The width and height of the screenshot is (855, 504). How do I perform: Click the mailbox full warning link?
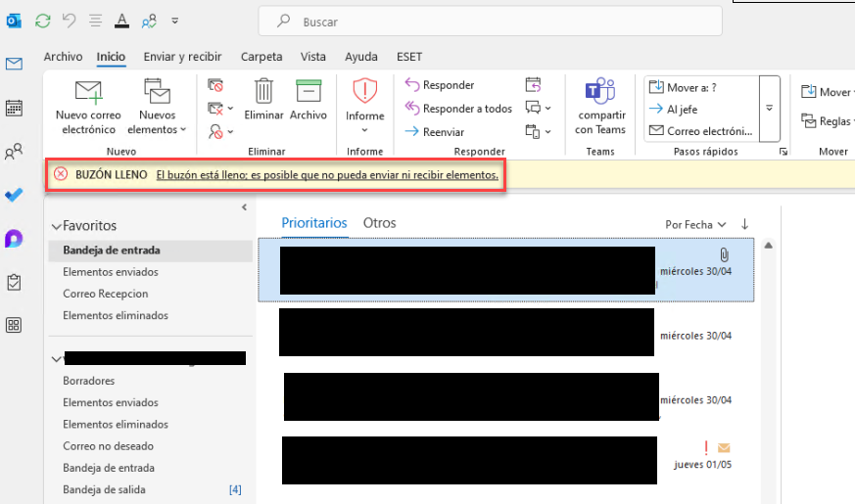(327, 174)
